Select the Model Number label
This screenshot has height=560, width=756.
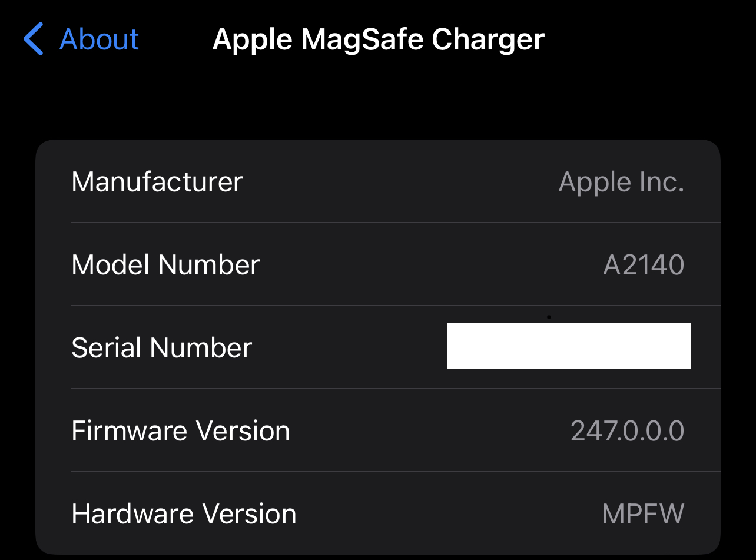tap(165, 265)
